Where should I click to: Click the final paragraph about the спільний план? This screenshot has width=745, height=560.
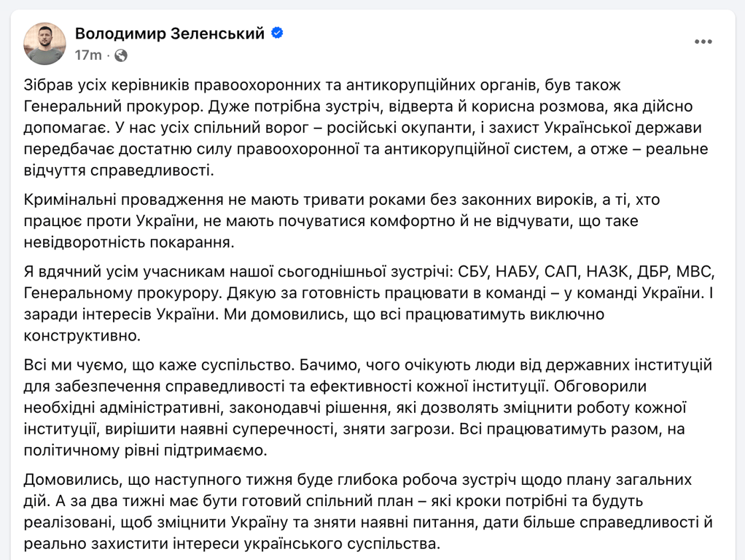point(364,510)
